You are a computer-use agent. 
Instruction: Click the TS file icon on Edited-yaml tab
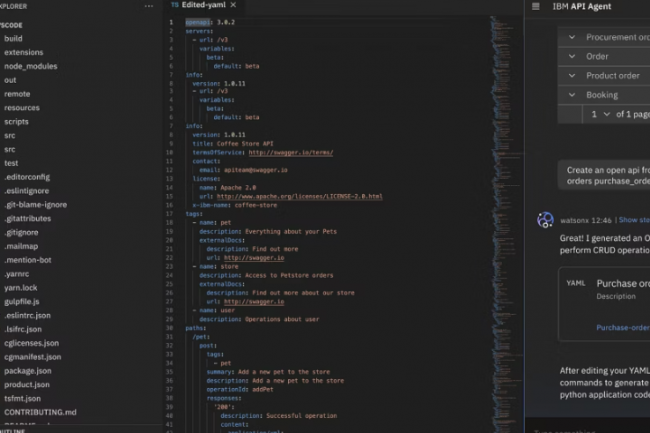pos(174,6)
